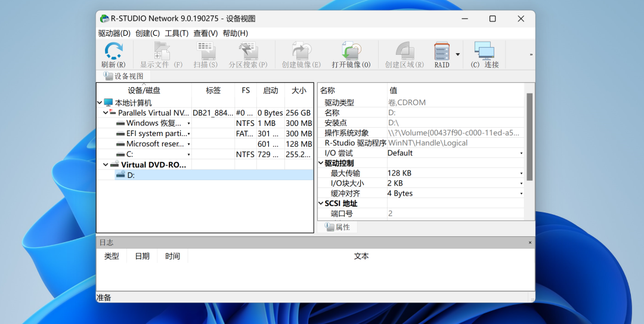Click the 名称 properties column header
644x324 pixels.
pos(352,91)
